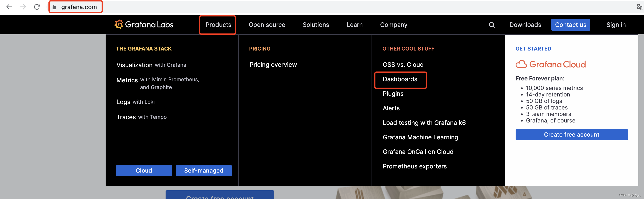Click the THE GRAFANA STACK heading
644x199 pixels.
coord(144,49)
